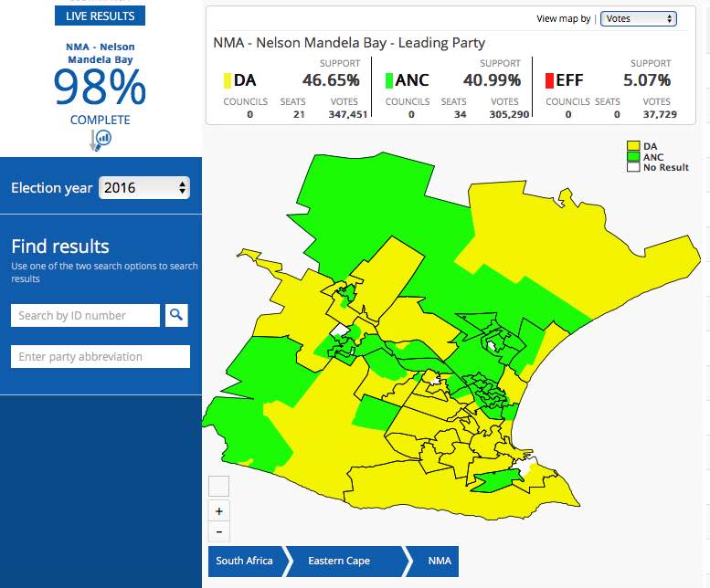Go to Eastern Cape breadcrumb

pos(339,561)
